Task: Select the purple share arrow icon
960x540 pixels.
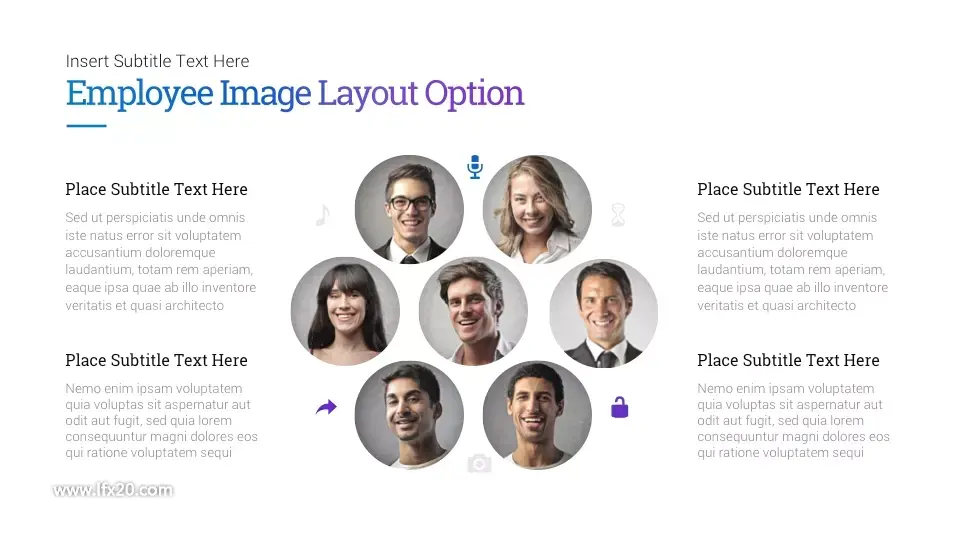Action: pyautogui.click(x=326, y=407)
